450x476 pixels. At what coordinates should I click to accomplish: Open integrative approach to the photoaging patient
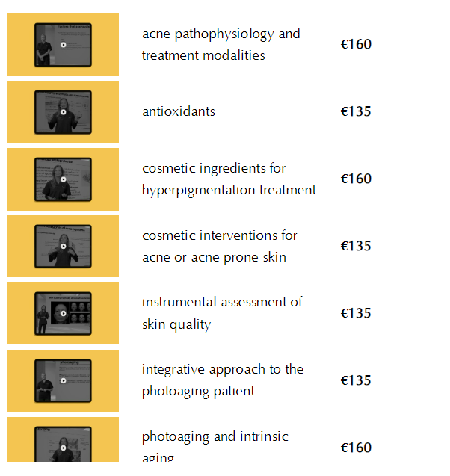(222, 380)
